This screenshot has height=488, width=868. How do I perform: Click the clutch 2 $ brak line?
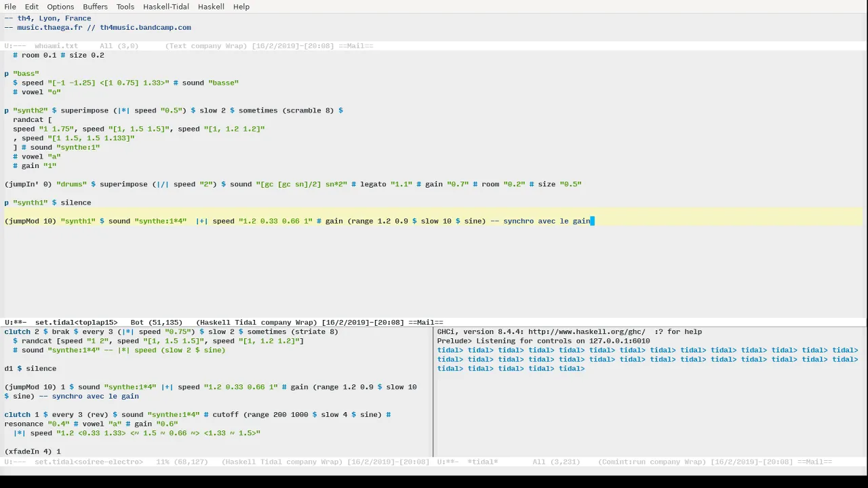click(171, 332)
